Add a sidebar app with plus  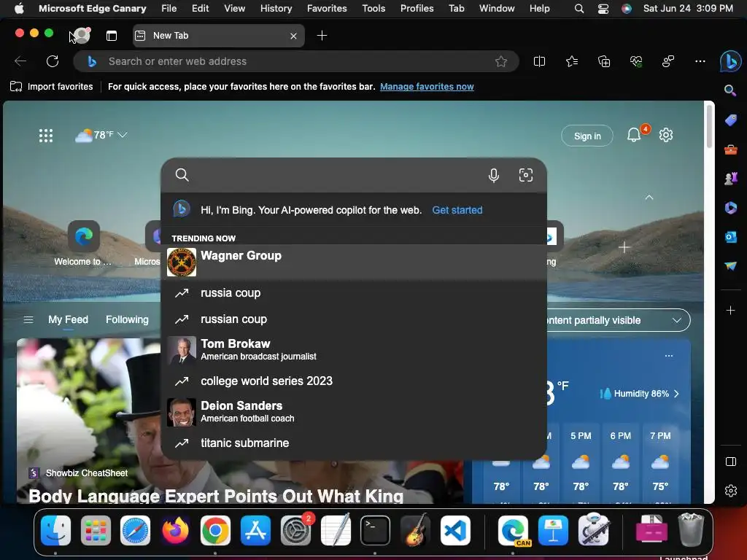pyautogui.click(x=730, y=311)
